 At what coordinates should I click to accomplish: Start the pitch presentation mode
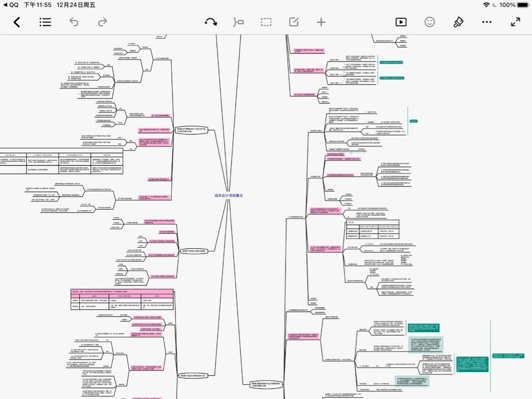pos(401,22)
